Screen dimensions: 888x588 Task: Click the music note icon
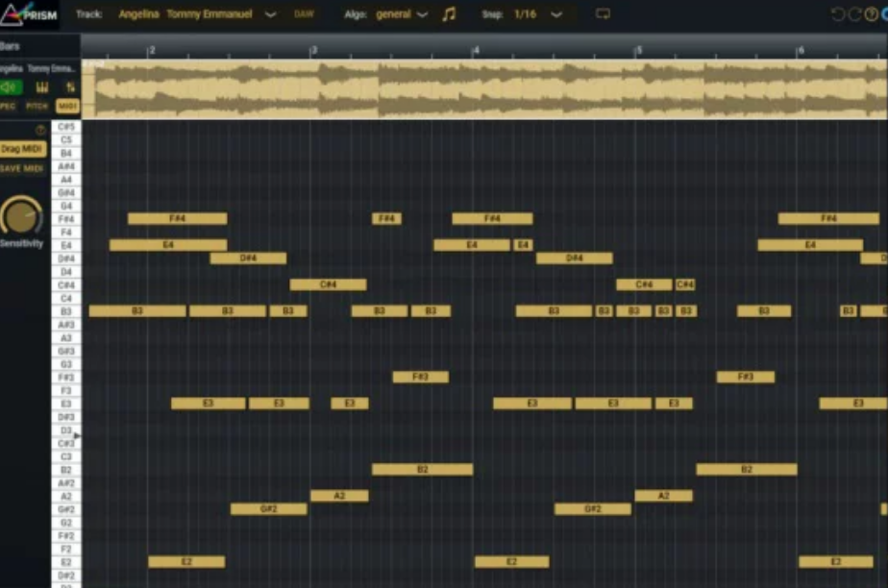[x=449, y=14]
